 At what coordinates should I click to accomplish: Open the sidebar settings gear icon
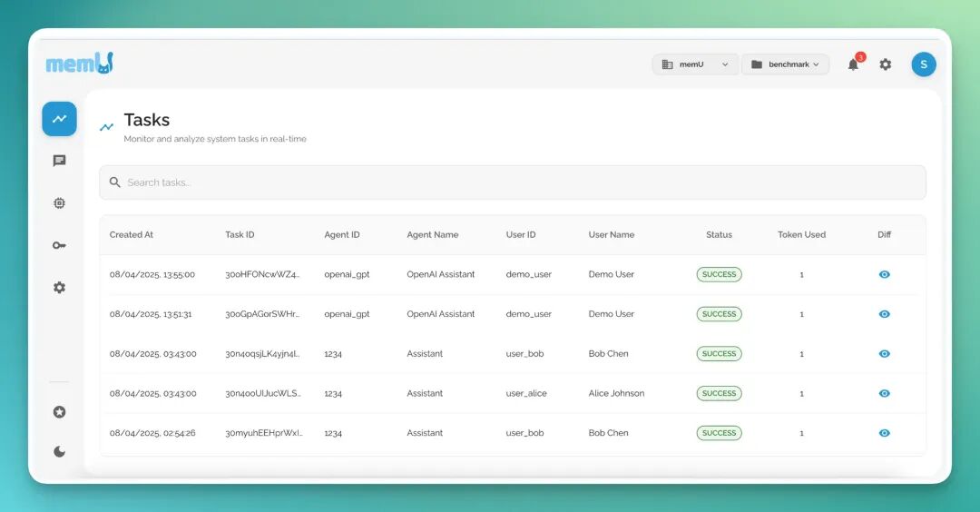[59, 288]
